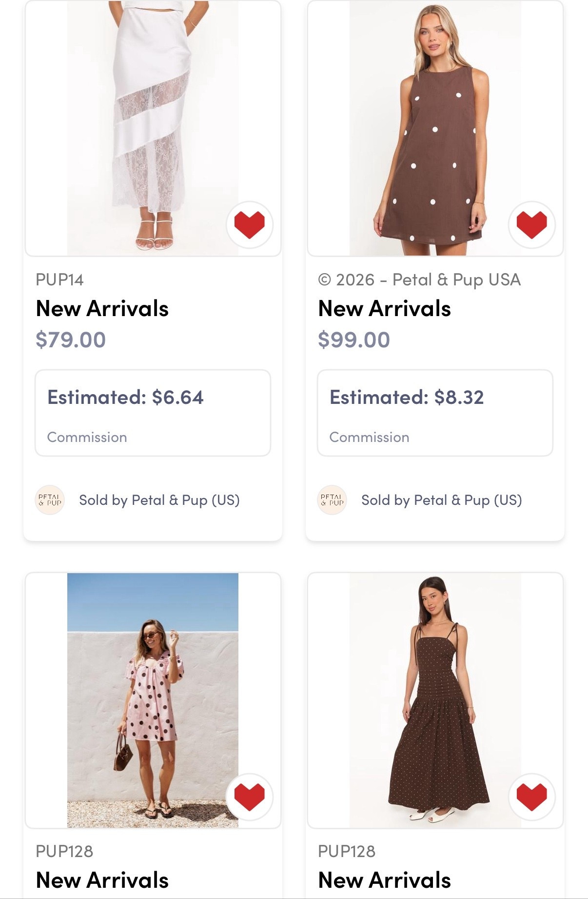Open New Arrivals title below pink dress

(102, 880)
